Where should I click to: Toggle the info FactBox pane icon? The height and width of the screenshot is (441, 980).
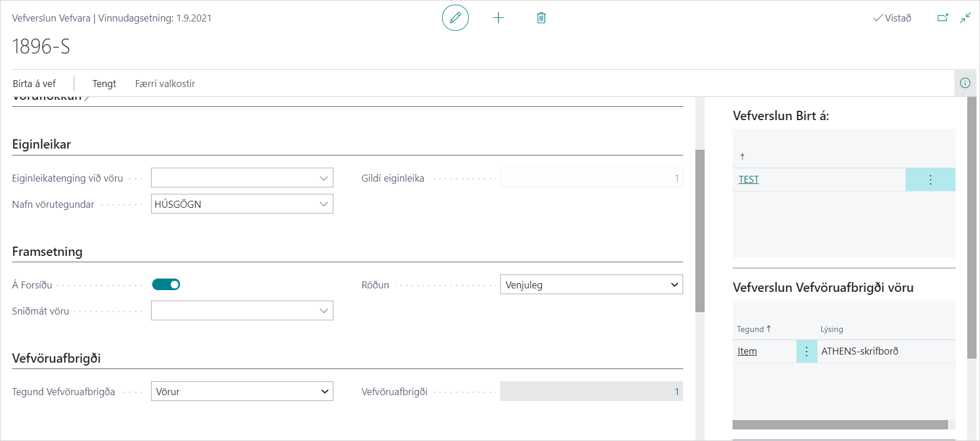tap(965, 83)
